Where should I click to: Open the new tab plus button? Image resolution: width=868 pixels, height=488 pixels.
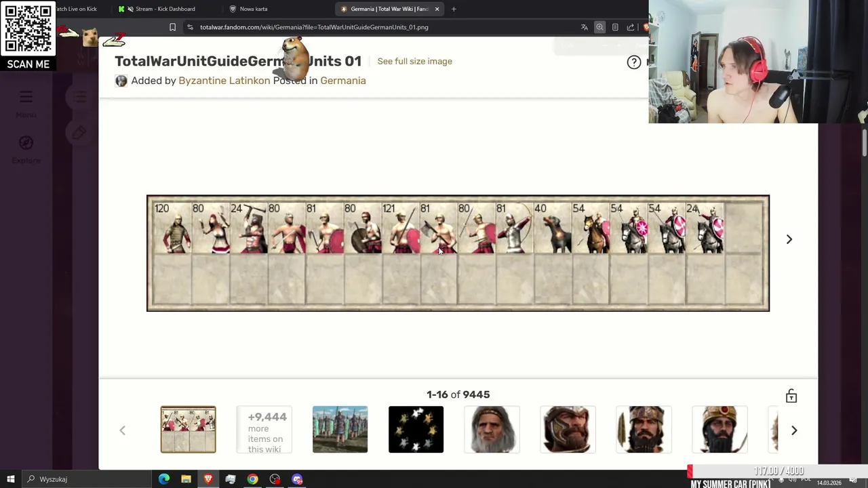pos(454,9)
